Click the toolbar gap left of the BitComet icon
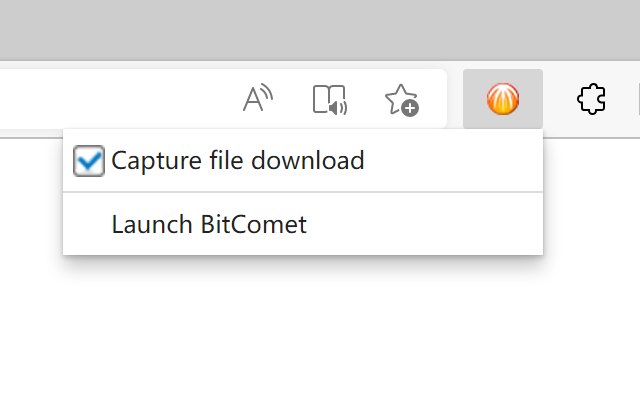640x400 pixels. click(454, 99)
